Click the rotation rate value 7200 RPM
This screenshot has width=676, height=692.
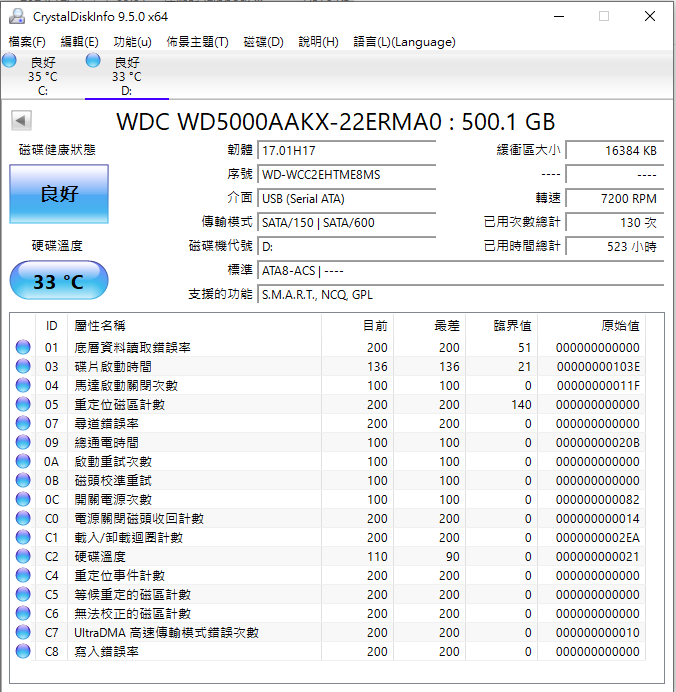point(615,199)
